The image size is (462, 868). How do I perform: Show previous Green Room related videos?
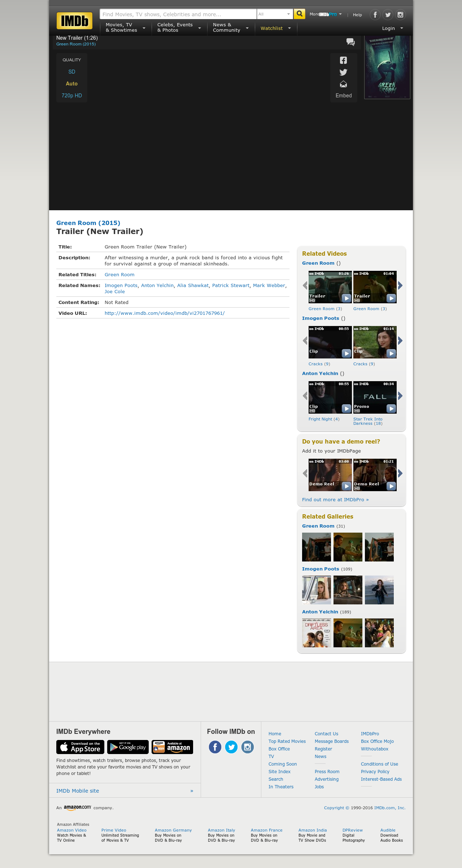click(305, 286)
